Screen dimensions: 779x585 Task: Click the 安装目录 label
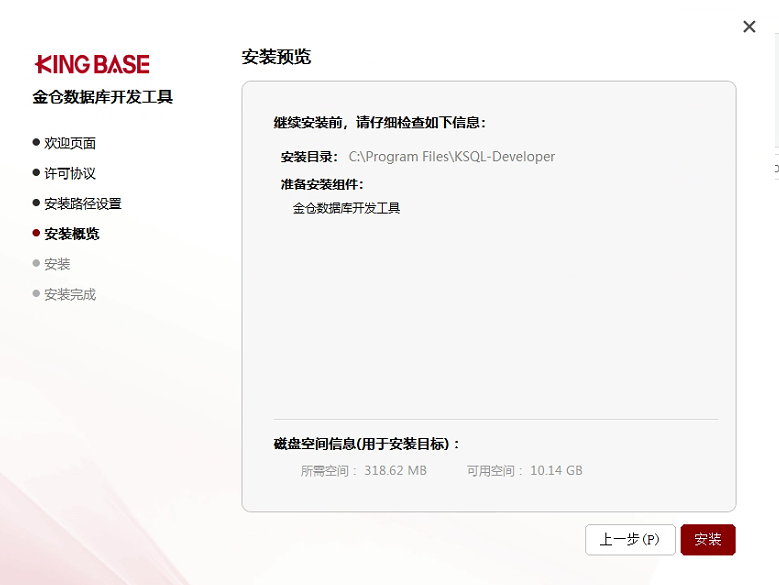tap(309, 157)
